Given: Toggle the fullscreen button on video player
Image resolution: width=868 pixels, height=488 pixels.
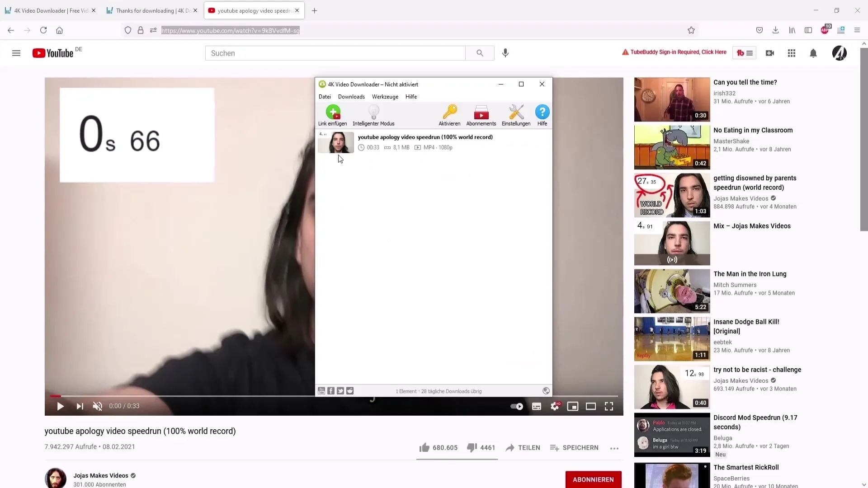Looking at the screenshot, I should [609, 406].
